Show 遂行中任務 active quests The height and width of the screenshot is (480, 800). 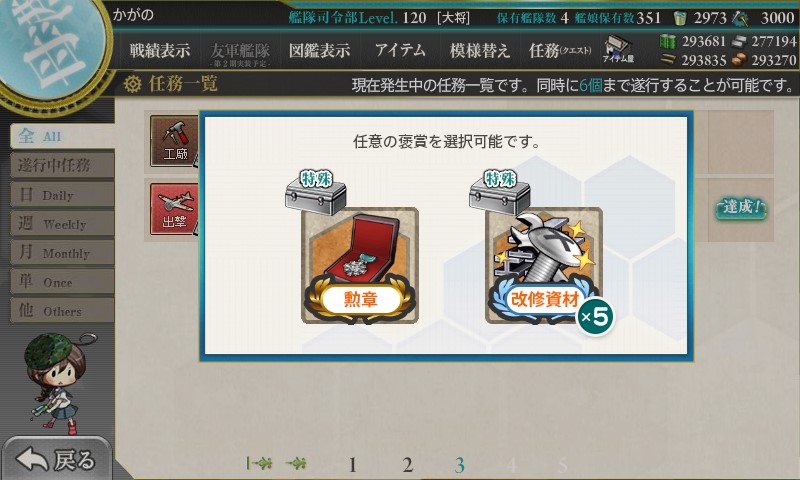click(x=62, y=165)
